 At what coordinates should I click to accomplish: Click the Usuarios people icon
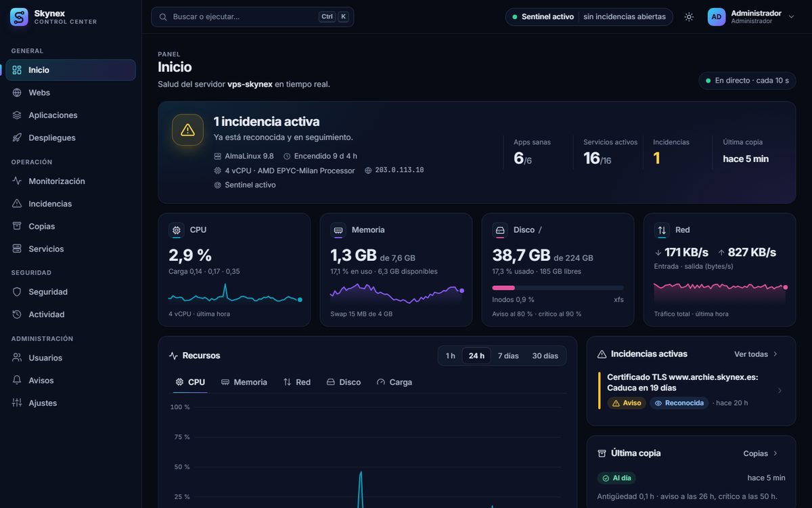point(17,358)
